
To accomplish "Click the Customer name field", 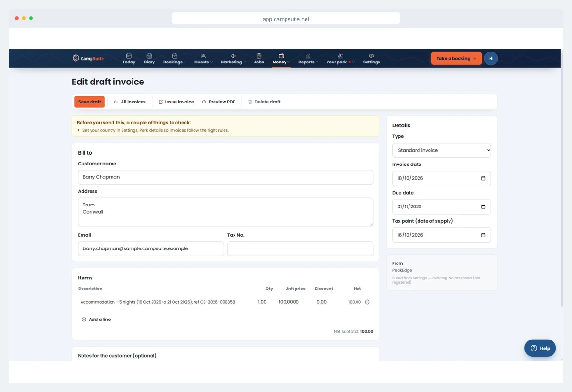I will (225, 177).
